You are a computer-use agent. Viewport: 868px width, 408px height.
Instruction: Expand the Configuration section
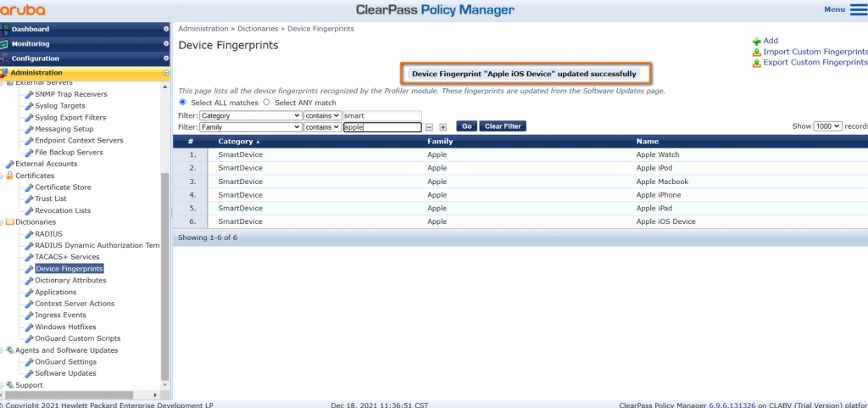pyautogui.click(x=166, y=59)
